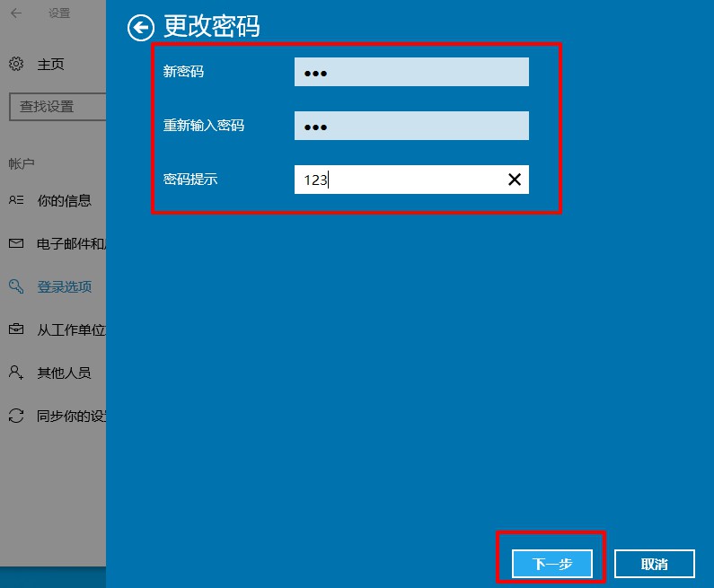Click the back arrow beside 更改密码

140,28
